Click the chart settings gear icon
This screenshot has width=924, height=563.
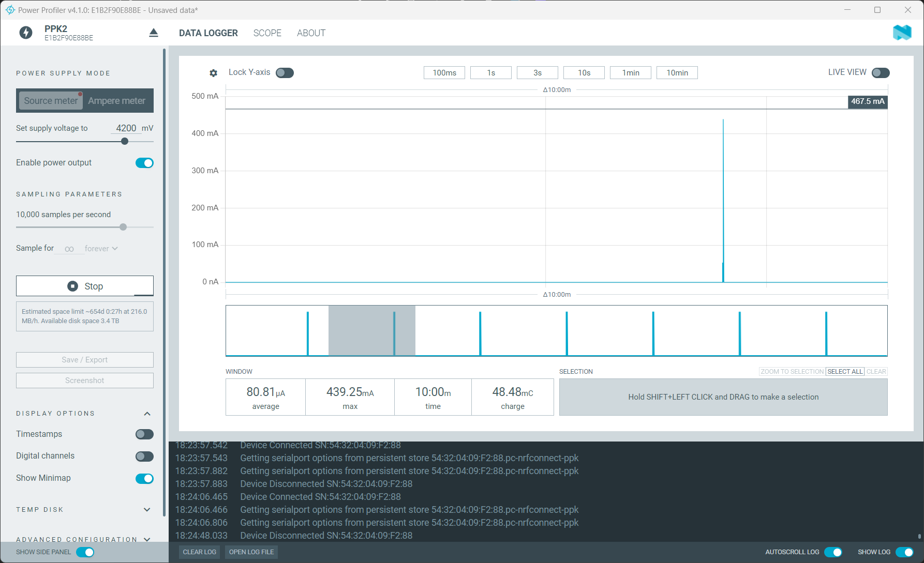[213, 73]
